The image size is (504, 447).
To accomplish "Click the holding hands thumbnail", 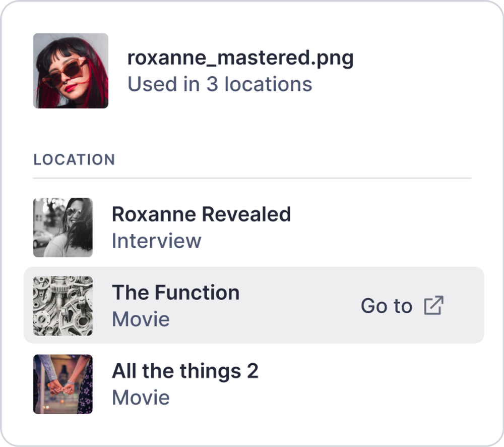I will pyautogui.click(x=63, y=384).
